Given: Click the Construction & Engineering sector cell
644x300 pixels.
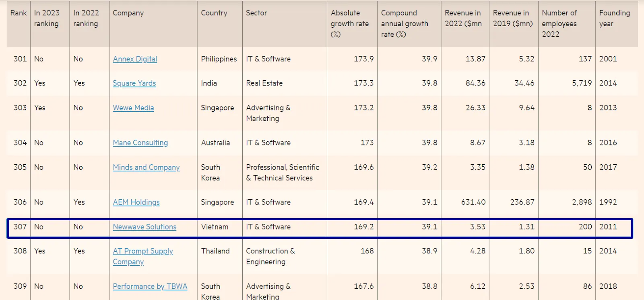Looking at the screenshot, I should click(270, 256).
